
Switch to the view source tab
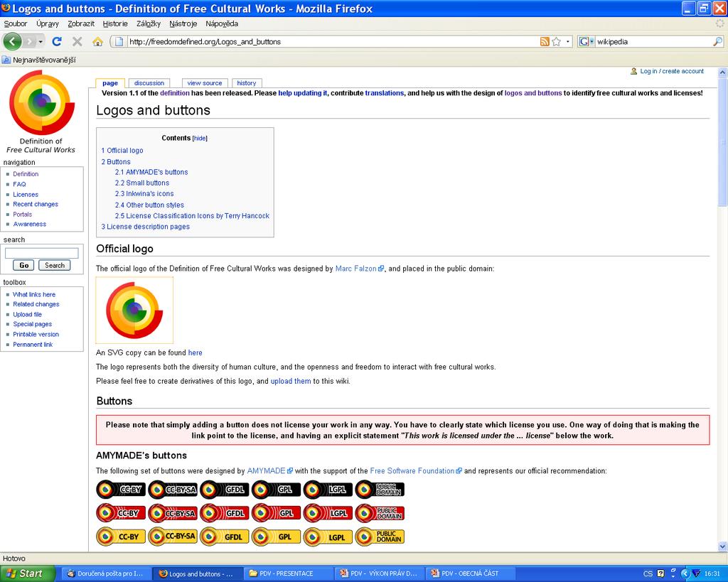click(205, 83)
